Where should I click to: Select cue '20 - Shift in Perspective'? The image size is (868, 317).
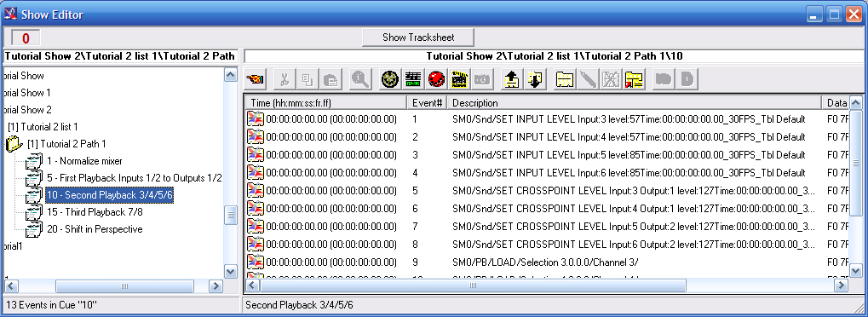94,229
